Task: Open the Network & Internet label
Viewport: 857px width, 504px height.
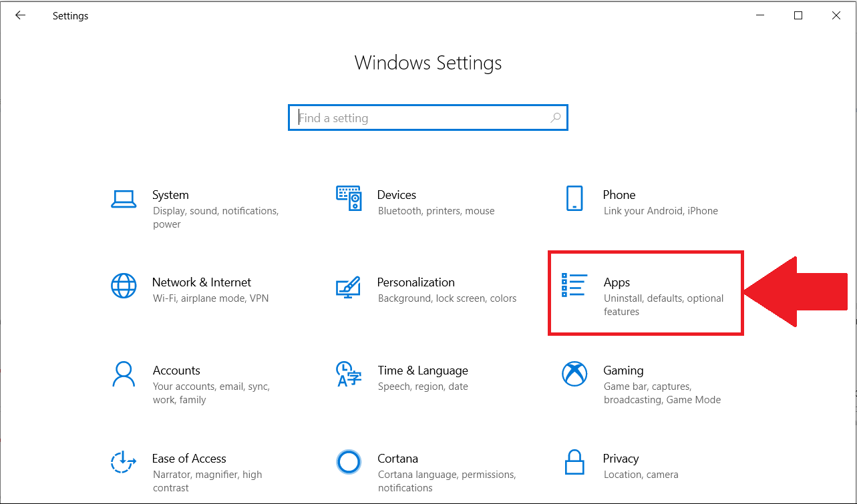Action: tap(202, 282)
